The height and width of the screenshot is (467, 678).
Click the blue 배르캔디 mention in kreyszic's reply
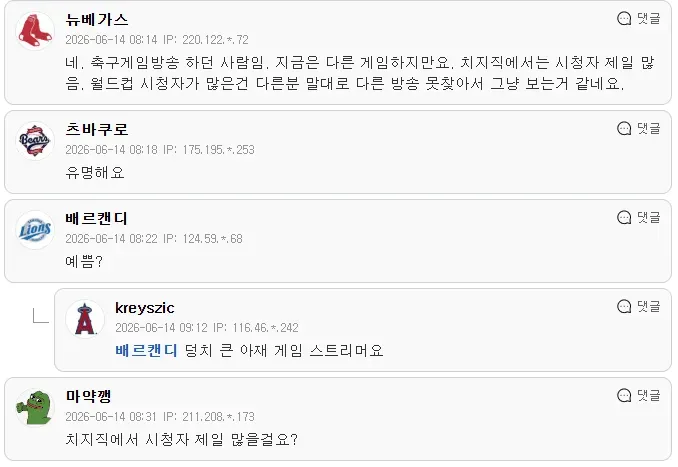click(147, 350)
